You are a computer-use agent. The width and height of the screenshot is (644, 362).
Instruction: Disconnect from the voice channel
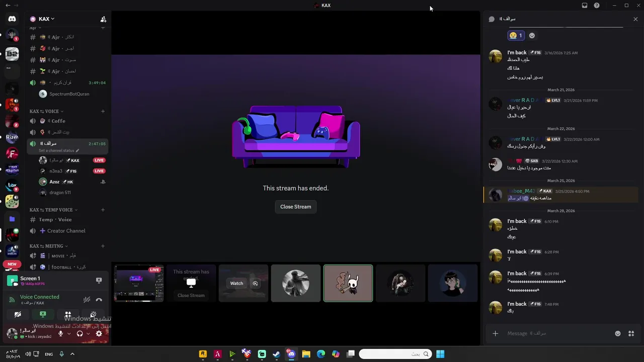click(x=99, y=300)
